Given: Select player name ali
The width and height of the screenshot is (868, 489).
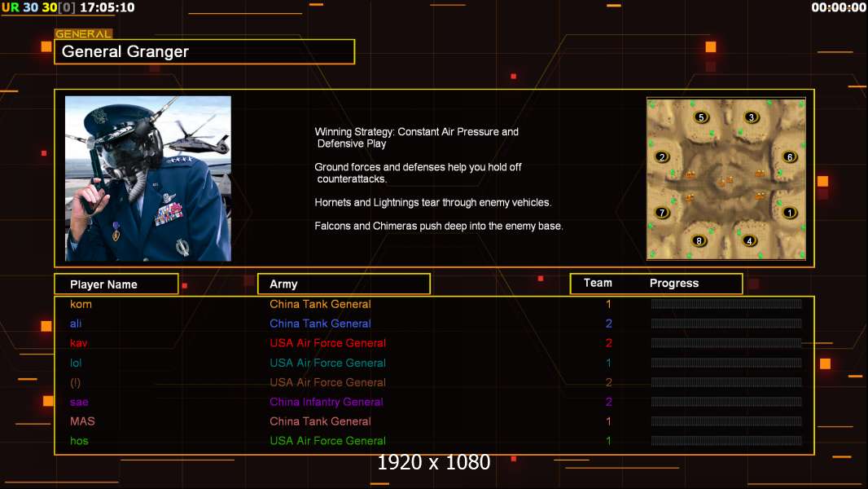Looking at the screenshot, I should [x=76, y=324].
